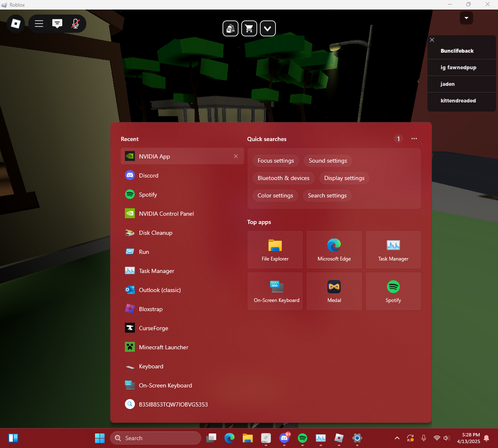Open On-Screen Keyboard tile in Top apps
Screen dimensions: 498x448
(x=275, y=291)
